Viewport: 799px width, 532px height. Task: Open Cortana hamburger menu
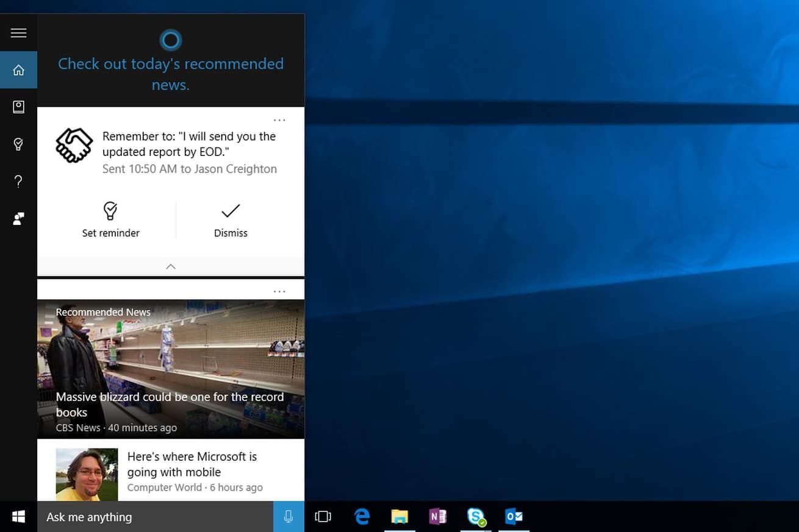click(x=18, y=33)
